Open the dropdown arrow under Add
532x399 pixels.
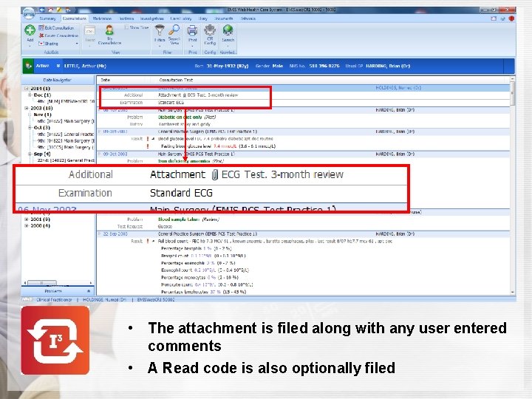point(30,46)
